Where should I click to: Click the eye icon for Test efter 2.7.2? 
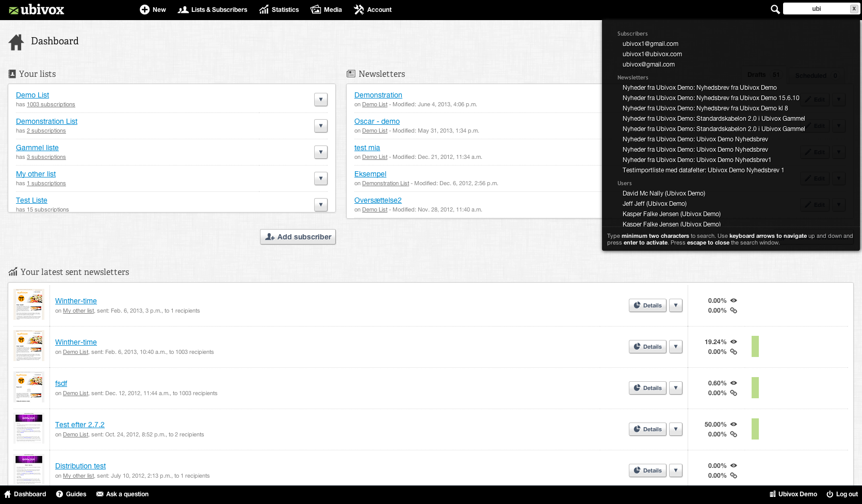(x=734, y=424)
